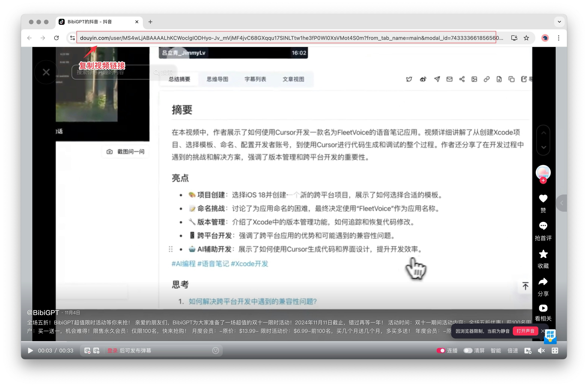
Task: Click the 打开声音 button
Action: point(525,331)
